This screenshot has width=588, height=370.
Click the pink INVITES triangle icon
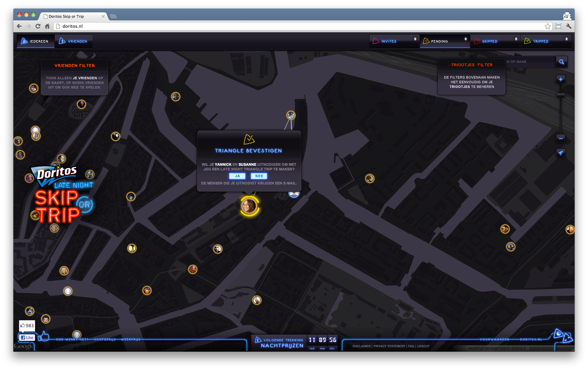click(x=376, y=41)
